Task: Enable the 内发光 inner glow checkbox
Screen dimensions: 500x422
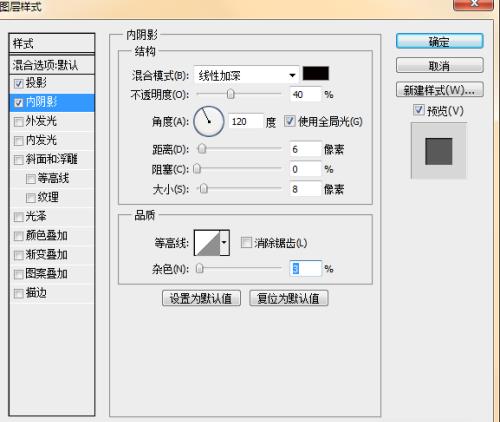Action: tap(19, 141)
